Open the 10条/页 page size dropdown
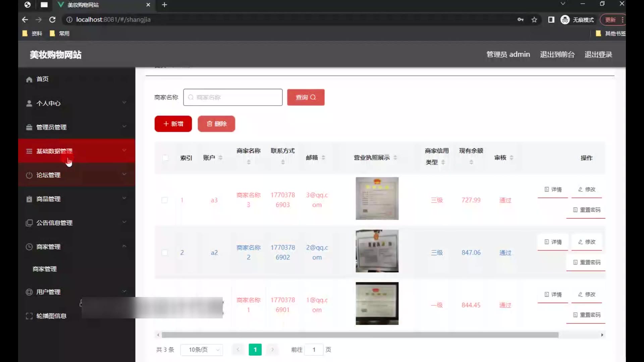Viewport: 644px width, 362px height. pyautogui.click(x=202, y=350)
